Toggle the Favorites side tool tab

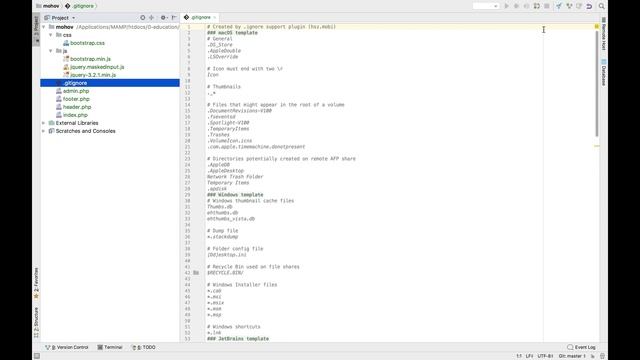click(36, 283)
